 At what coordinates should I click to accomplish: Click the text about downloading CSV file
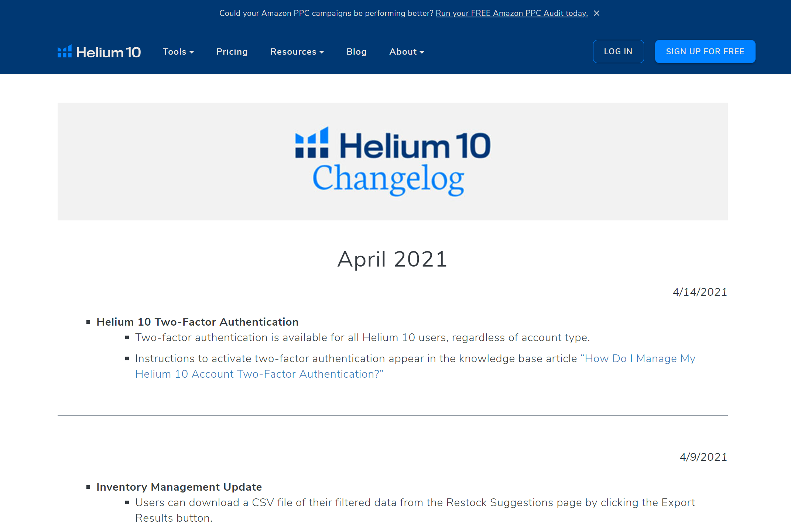coord(415,510)
